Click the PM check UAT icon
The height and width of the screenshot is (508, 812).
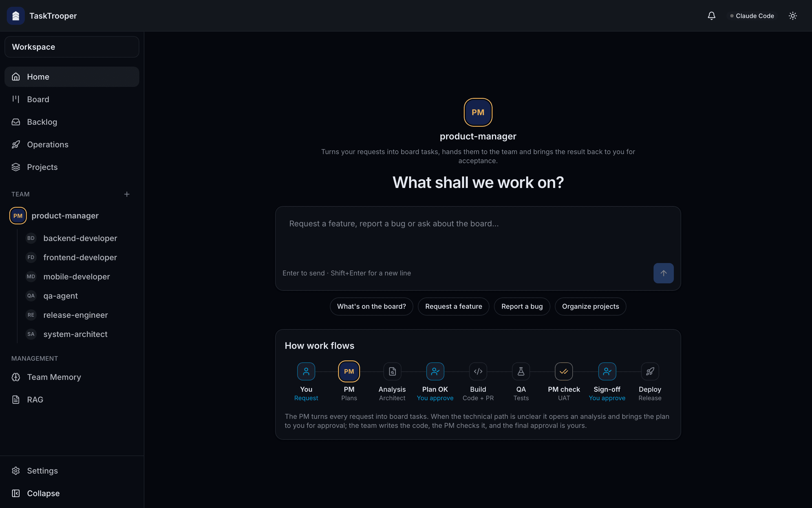564,371
